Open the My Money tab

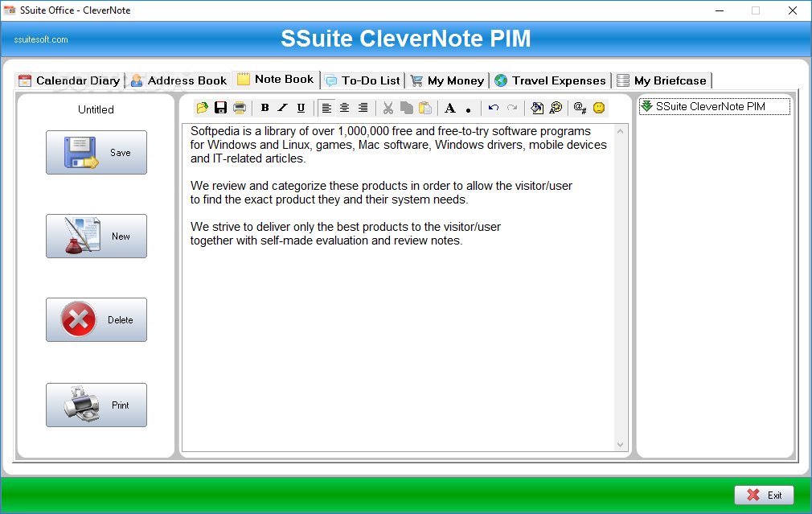[448, 80]
